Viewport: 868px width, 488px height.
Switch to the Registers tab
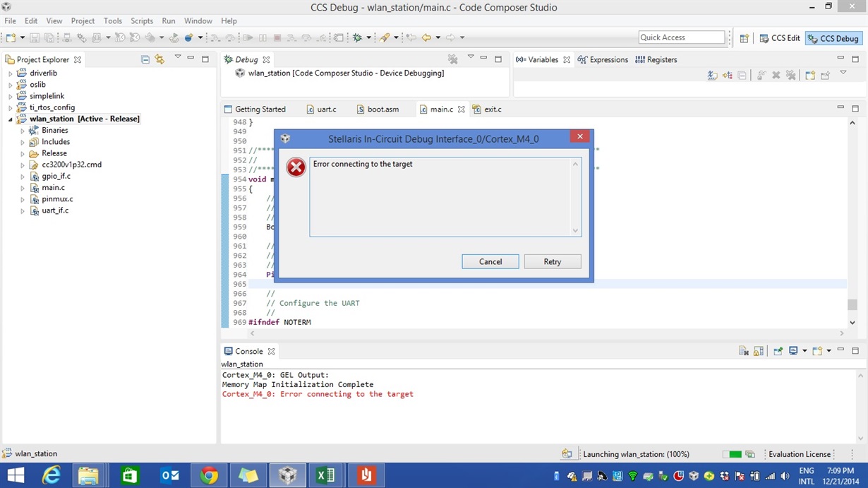tap(656, 59)
